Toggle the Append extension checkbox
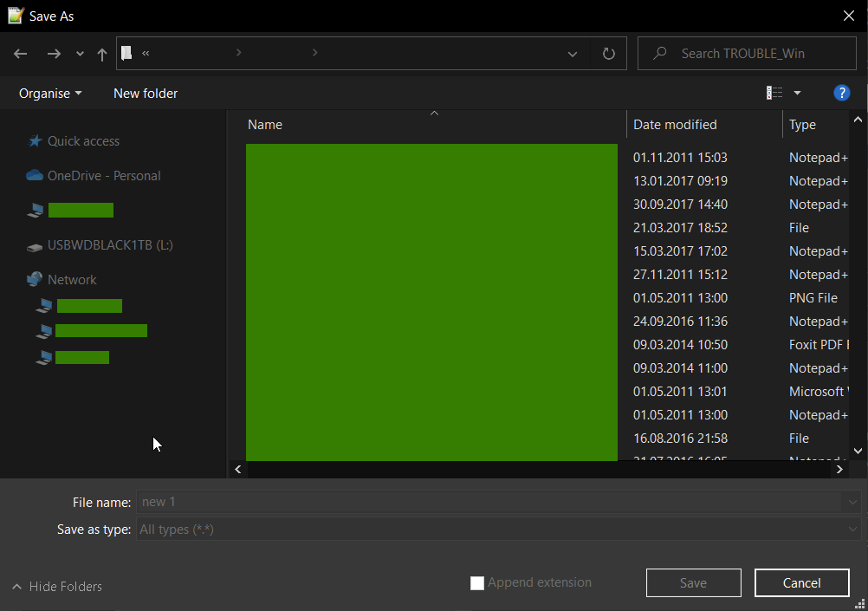This screenshot has height=611, width=868. point(476,582)
